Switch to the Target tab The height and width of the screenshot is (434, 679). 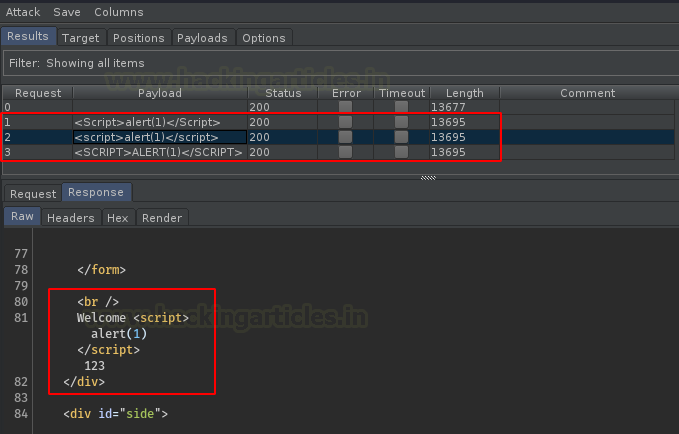coord(81,38)
